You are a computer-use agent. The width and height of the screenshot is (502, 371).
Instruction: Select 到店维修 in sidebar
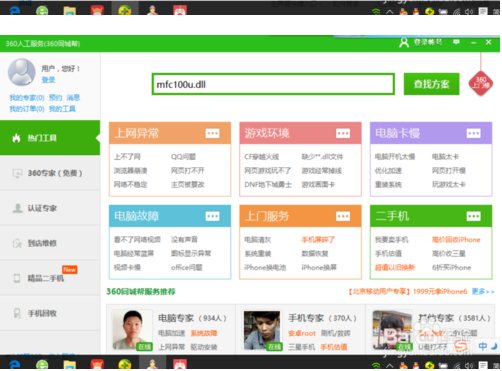coord(50,243)
